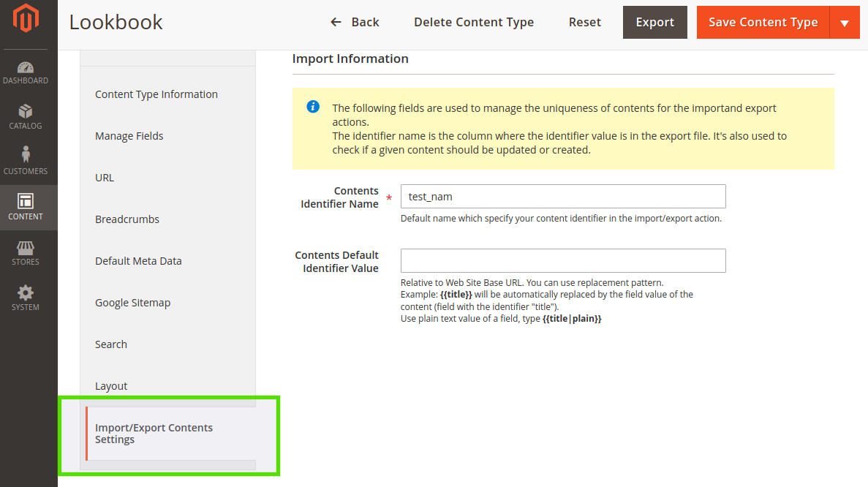Select Import/Export Contents Settings tab
This screenshot has height=487, width=868.
click(170, 434)
